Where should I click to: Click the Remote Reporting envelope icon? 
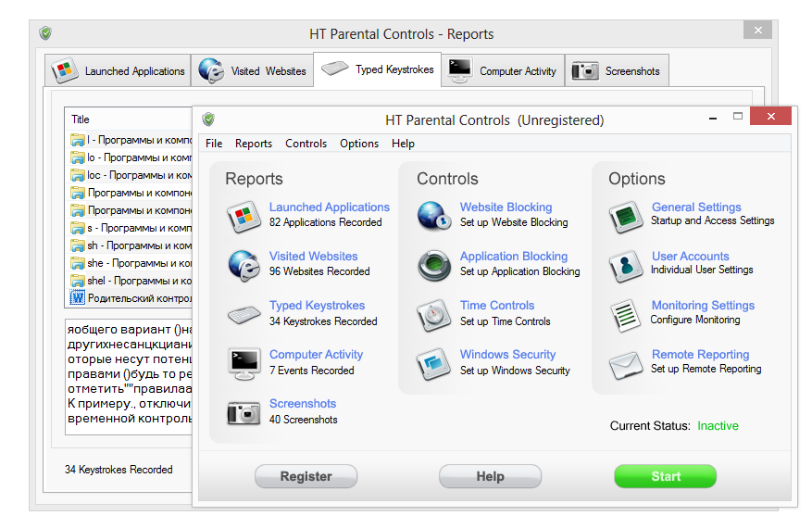click(626, 365)
